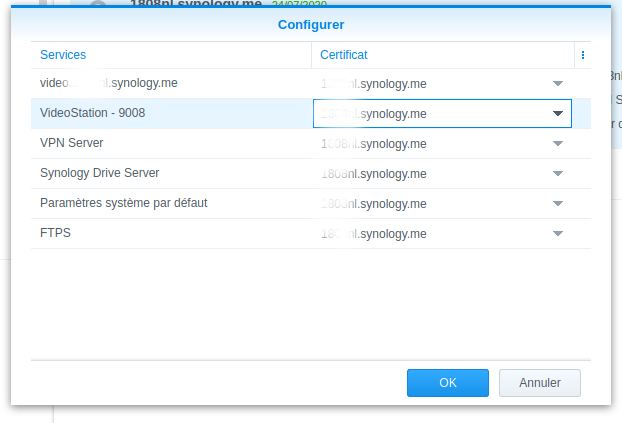This screenshot has height=423, width=622.
Task: Click the FTPS certificate name text
Action: pos(374,234)
